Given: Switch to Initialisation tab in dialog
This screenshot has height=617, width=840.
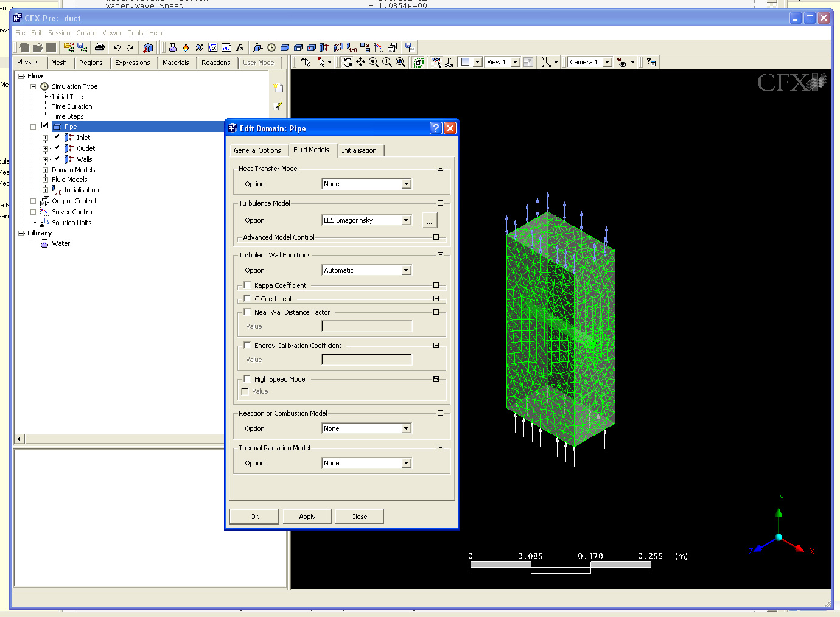Looking at the screenshot, I should (x=359, y=150).
